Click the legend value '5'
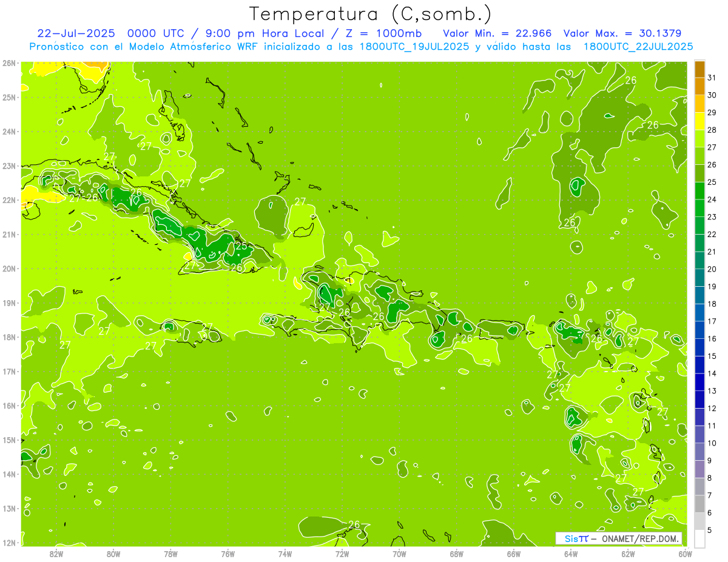Image resolution: width=728 pixels, height=562 pixels. point(710,530)
